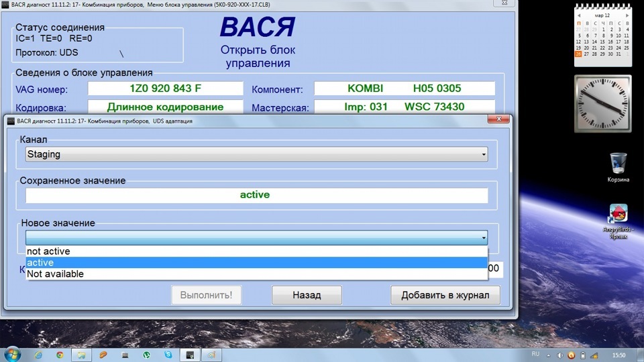Viewport: 644px width, 362px height.
Task: Show hidden tray icons arrow
Action: [x=548, y=355]
